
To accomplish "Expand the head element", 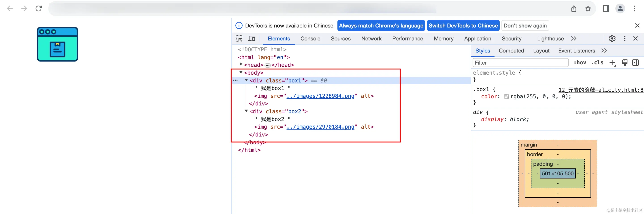I will [x=241, y=64].
